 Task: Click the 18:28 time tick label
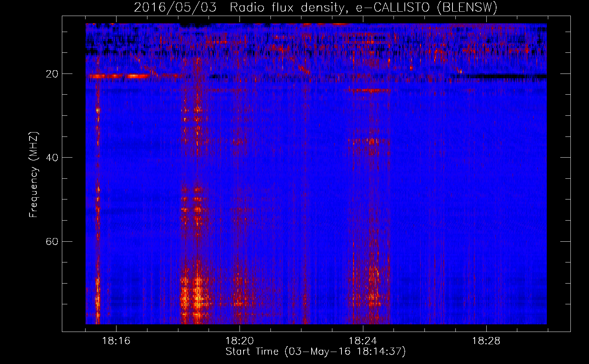pyautogui.click(x=486, y=341)
